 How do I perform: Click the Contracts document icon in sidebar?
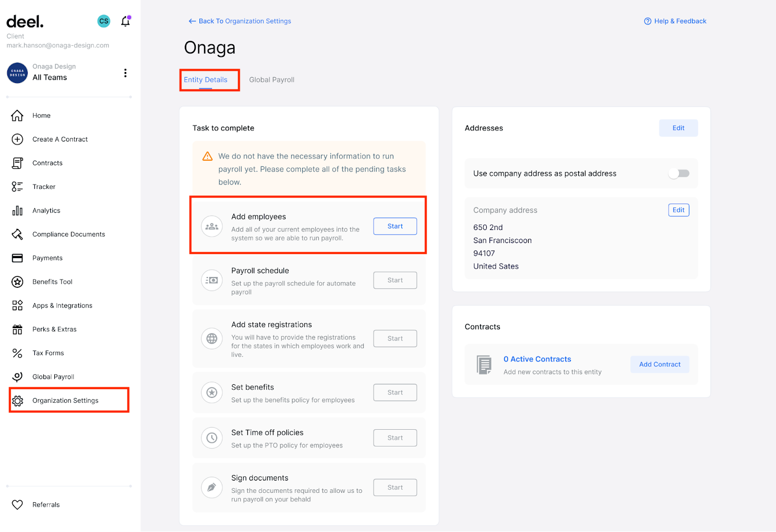17,163
